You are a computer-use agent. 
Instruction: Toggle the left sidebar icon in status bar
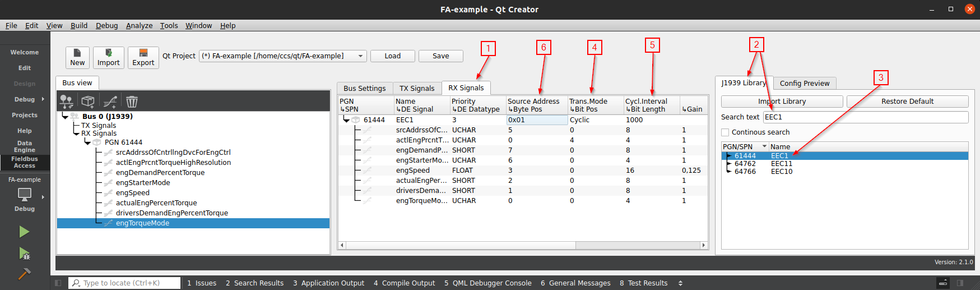(58, 283)
